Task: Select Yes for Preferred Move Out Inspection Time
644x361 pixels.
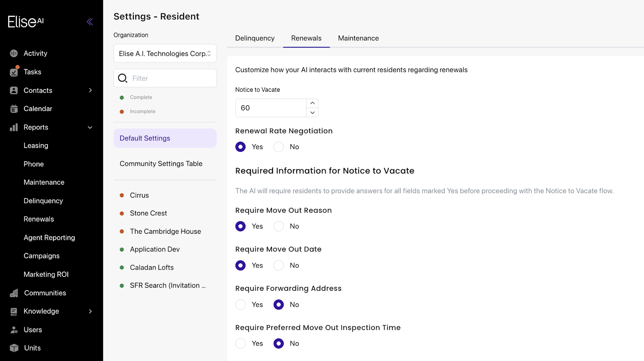Action: coord(240,344)
